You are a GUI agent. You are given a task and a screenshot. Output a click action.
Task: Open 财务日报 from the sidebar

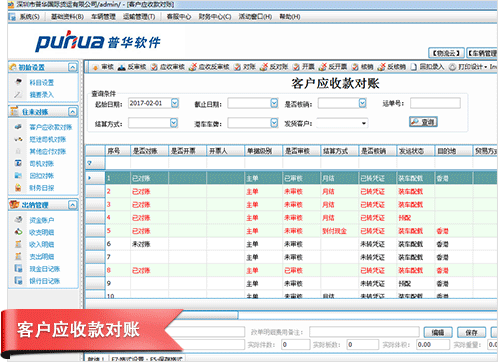pos(41,188)
